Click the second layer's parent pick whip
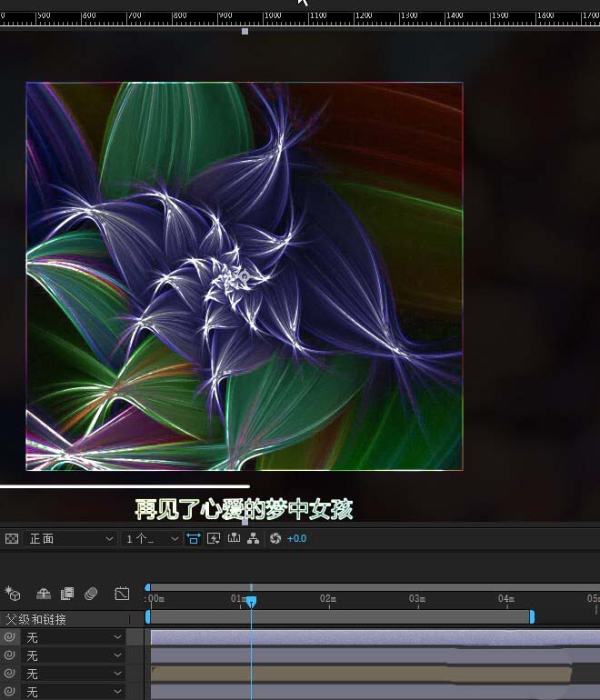Viewport: 600px width, 700px height. coord(10,655)
